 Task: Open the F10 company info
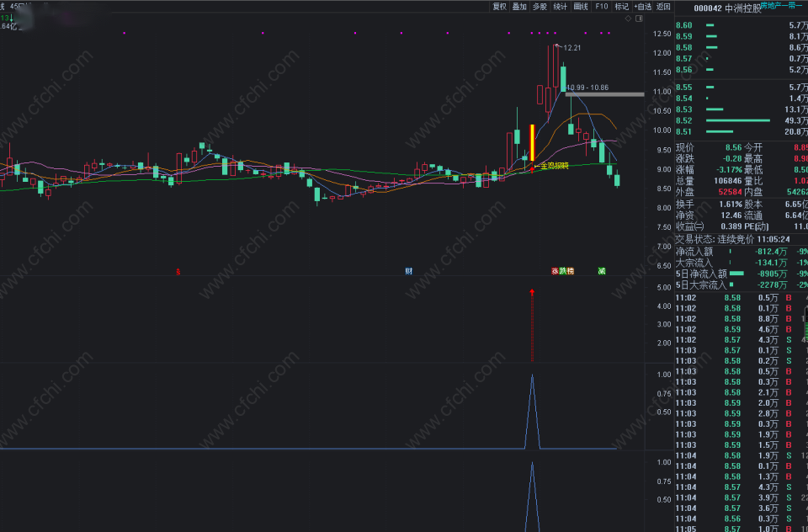coord(601,7)
